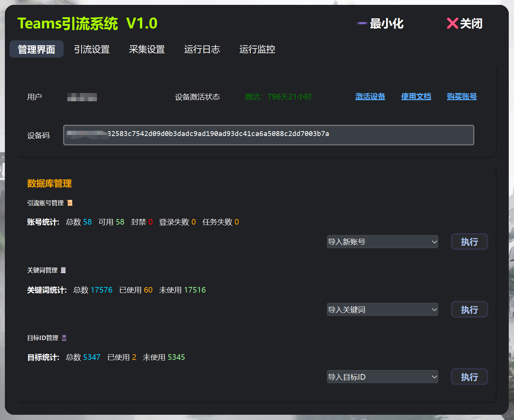
Task: Open the 导入关键词 dropdown
Action: (382, 309)
